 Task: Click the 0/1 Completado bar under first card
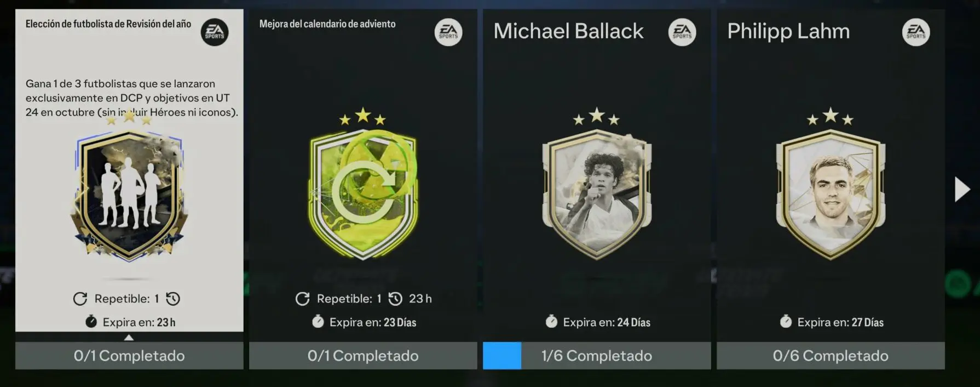(129, 356)
